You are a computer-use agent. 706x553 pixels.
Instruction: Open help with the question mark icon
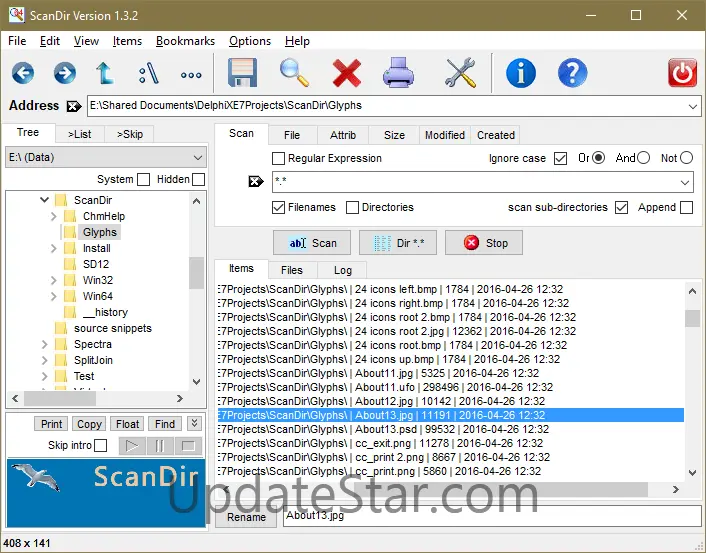[572, 73]
